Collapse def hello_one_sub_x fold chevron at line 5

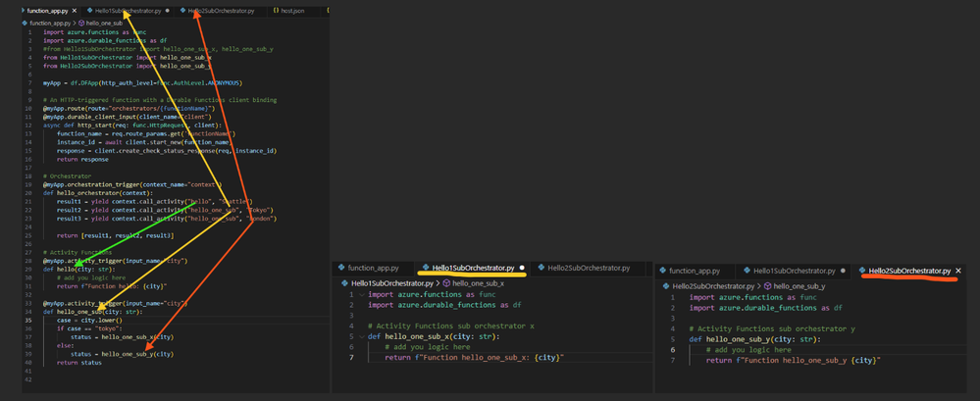click(361, 336)
